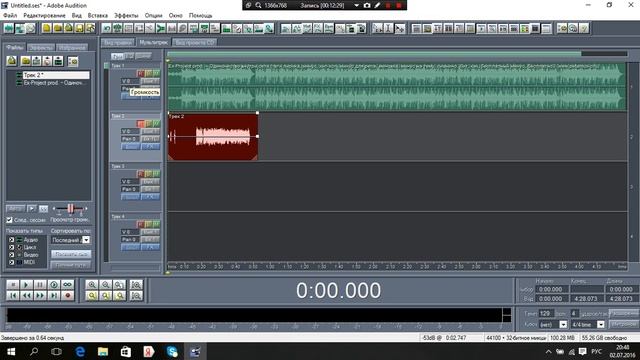This screenshot has width=640, height=360.
Task: Pause playback with the Pause button
Action: click(40, 284)
